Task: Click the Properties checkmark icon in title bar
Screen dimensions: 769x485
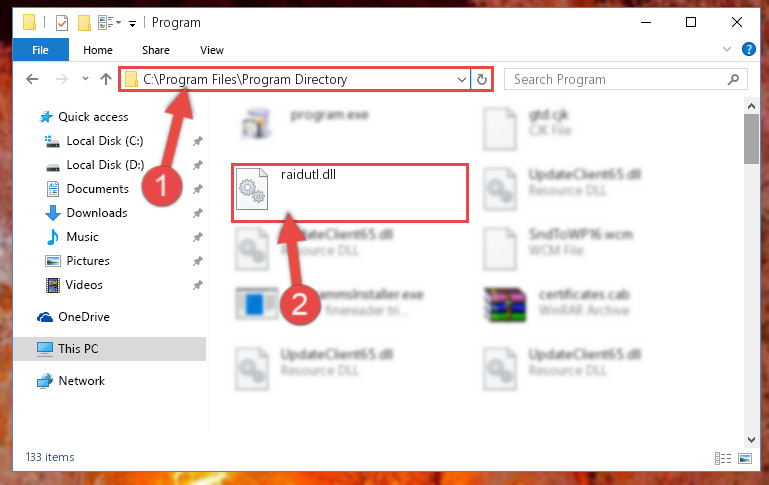Action: click(x=62, y=23)
